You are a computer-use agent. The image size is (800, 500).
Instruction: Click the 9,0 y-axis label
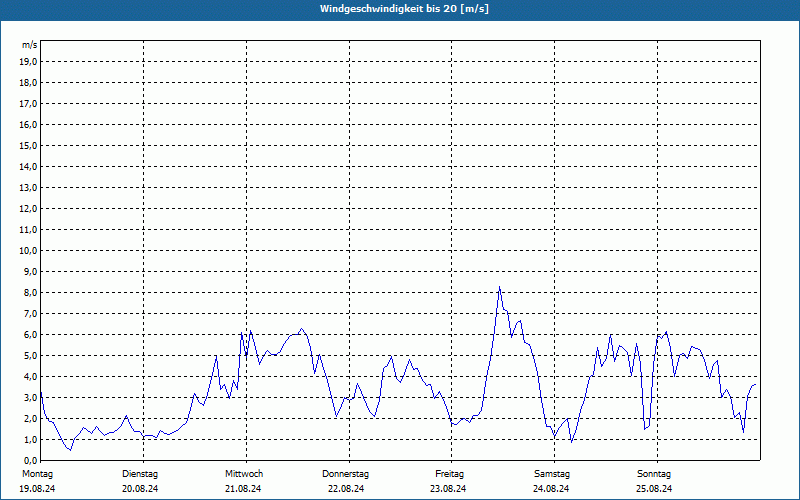tap(30, 271)
